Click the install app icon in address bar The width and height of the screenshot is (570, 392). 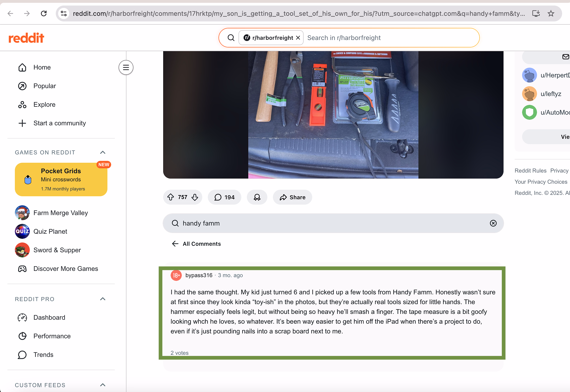coord(536,13)
